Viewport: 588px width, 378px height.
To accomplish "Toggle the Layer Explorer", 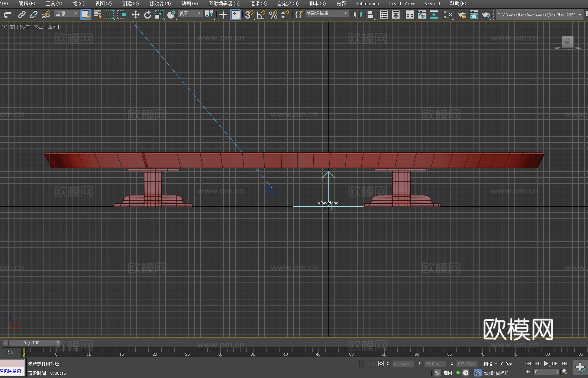I will pos(396,14).
